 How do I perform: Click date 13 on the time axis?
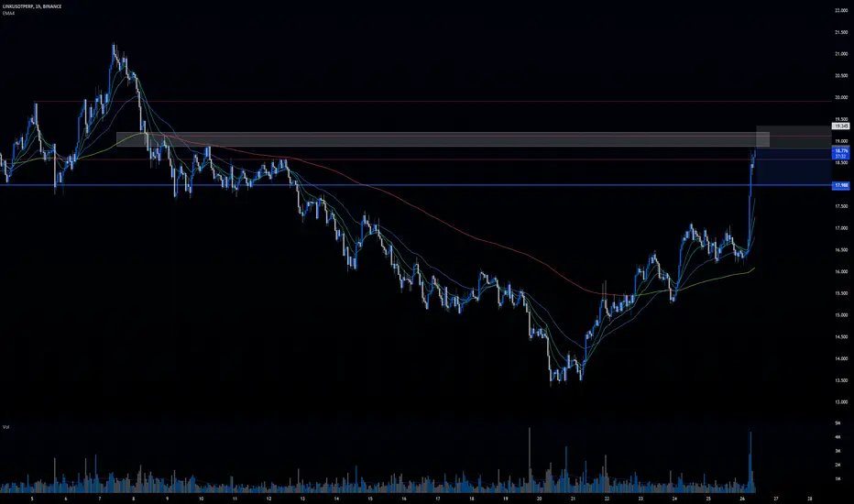point(302,499)
